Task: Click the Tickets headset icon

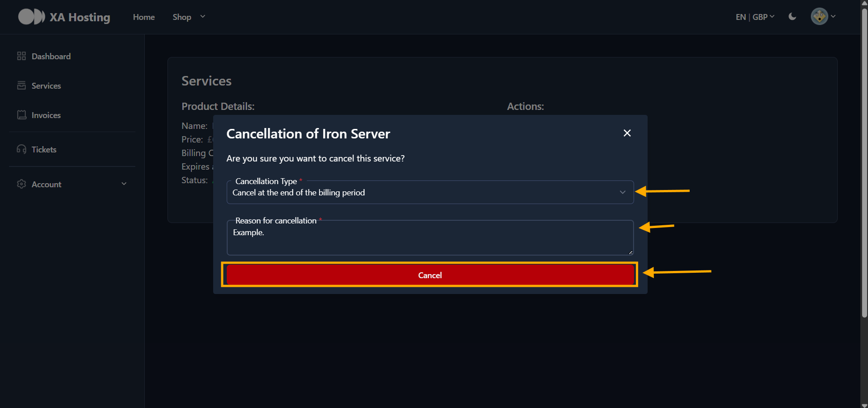Action: pyautogui.click(x=21, y=149)
